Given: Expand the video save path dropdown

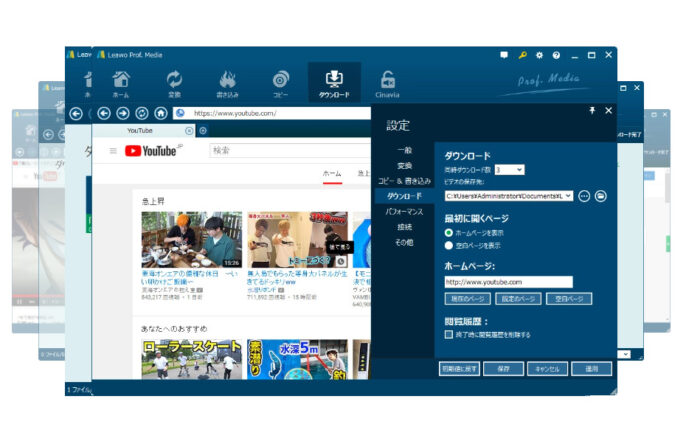Looking at the screenshot, I should tap(568, 196).
